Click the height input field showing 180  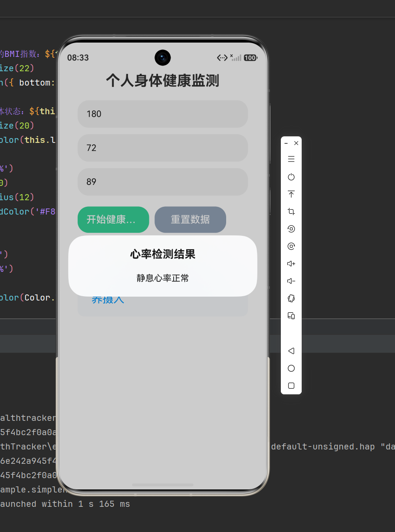163,114
